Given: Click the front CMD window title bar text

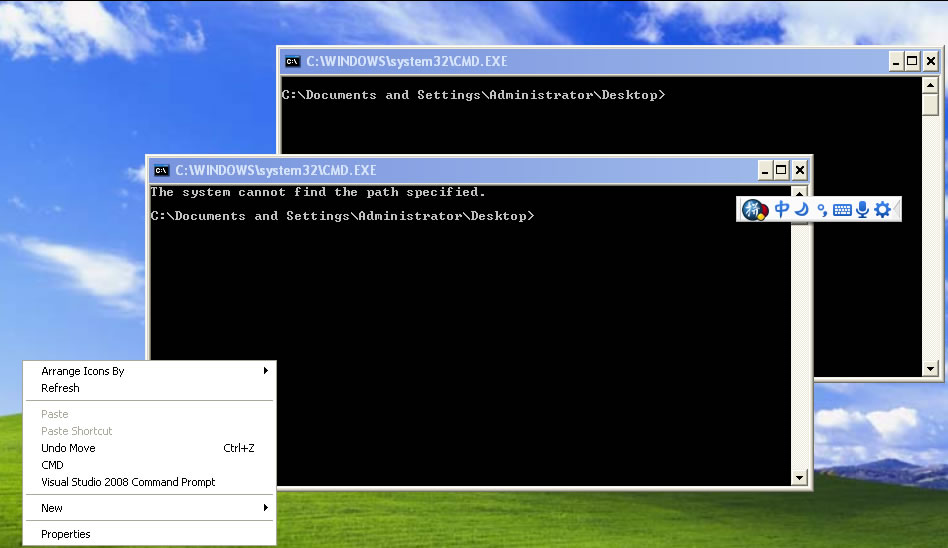Looking at the screenshot, I should 276,171.
